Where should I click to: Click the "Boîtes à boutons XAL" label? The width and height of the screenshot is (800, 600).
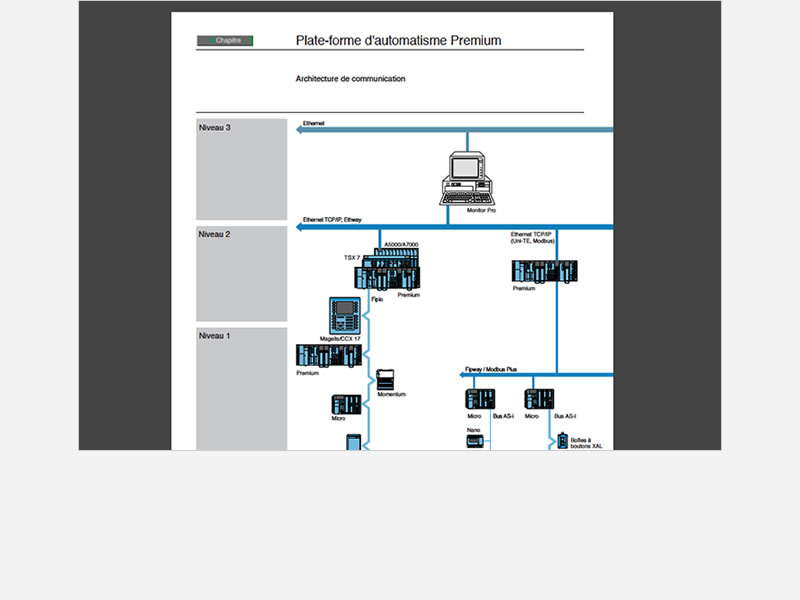pyautogui.click(x=586, y=443)
